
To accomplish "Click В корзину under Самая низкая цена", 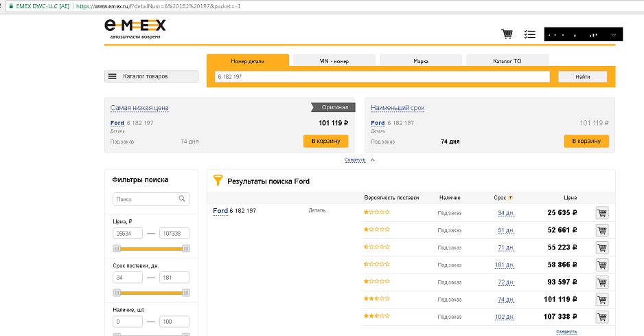I will pos(325,141).
